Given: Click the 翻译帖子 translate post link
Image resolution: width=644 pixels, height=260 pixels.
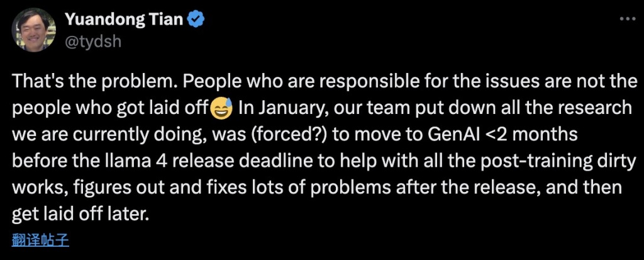Looking at the screenshot, I should point(40,240).
